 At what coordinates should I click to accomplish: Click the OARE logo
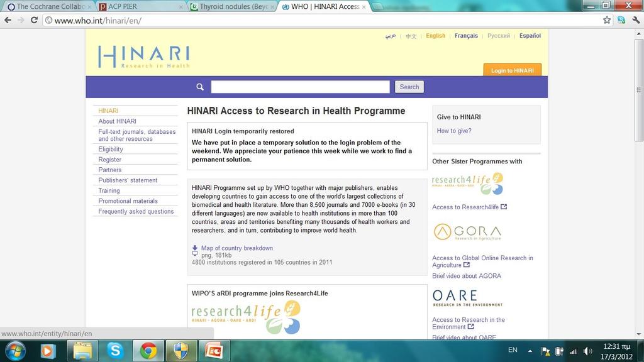pyautogui.click(x=467, y=299)
